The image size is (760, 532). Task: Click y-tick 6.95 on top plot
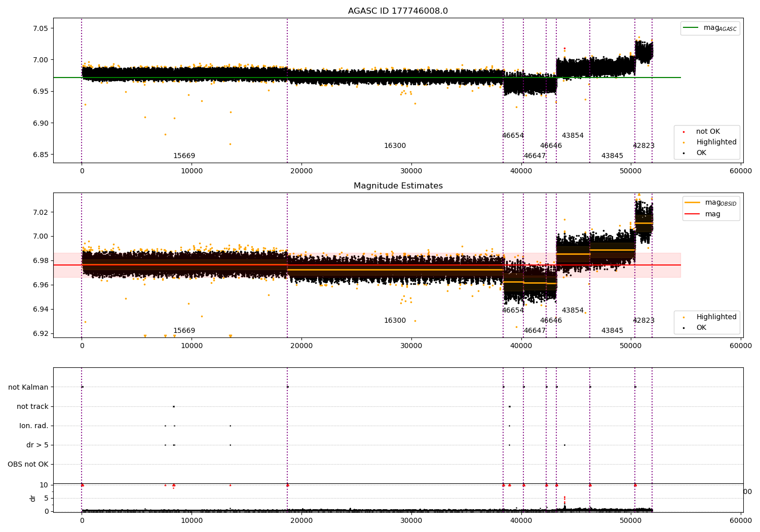[x=41, y=92]
